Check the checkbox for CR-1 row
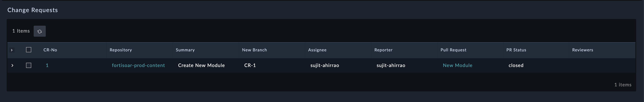Screen dimensions: 644x102 (x=29, y=65)
